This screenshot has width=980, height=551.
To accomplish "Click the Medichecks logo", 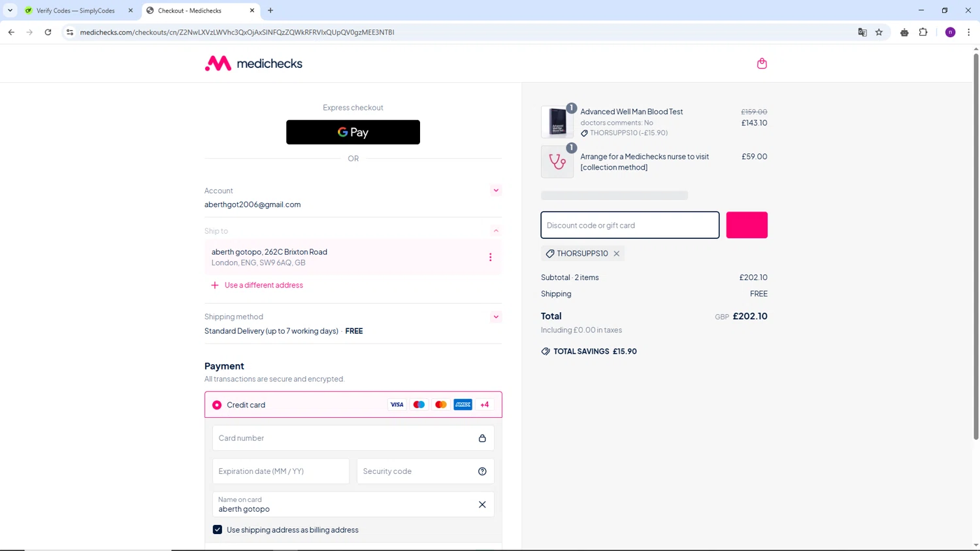I will pyautogui.click(x=253, y=63).
